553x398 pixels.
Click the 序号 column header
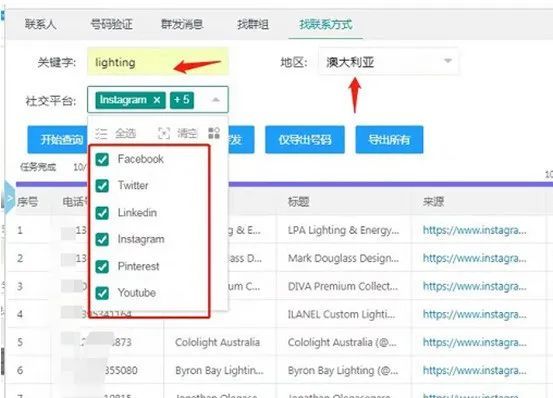point(28,202)
